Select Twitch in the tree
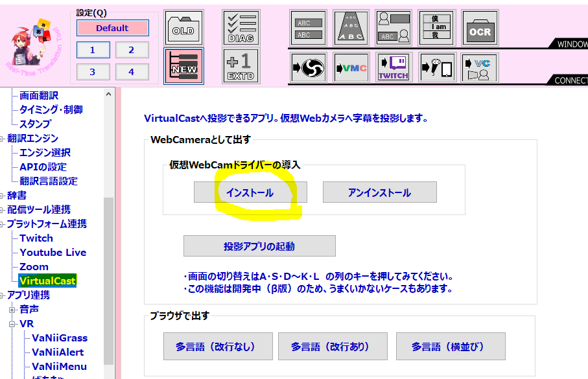588x379 pixels. 36,238
